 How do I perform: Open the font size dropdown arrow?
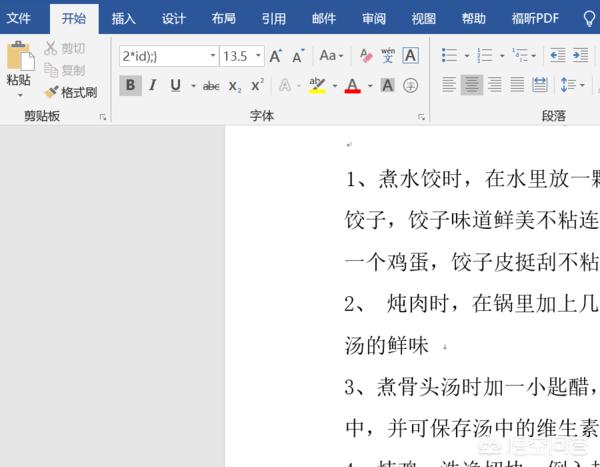tap(259, 56)
